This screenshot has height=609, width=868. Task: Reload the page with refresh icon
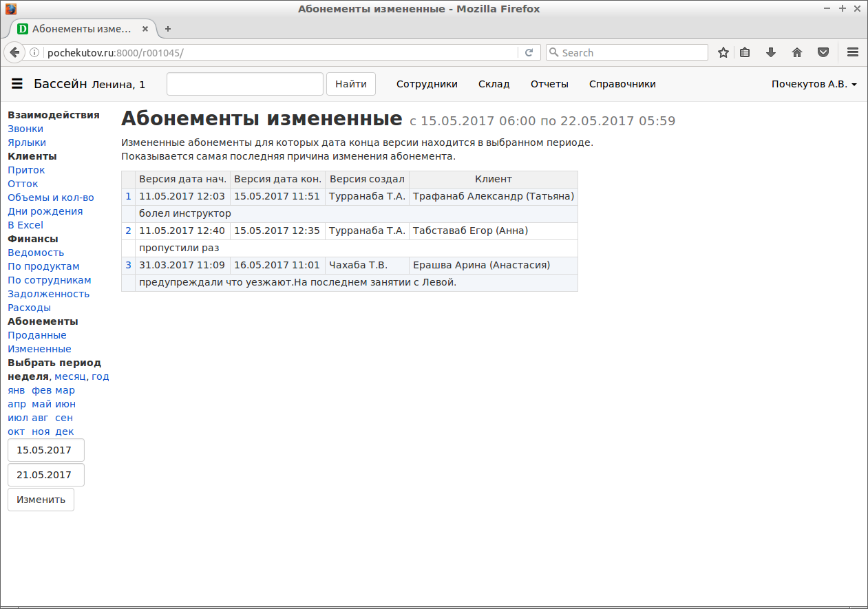tap(529, 52)
